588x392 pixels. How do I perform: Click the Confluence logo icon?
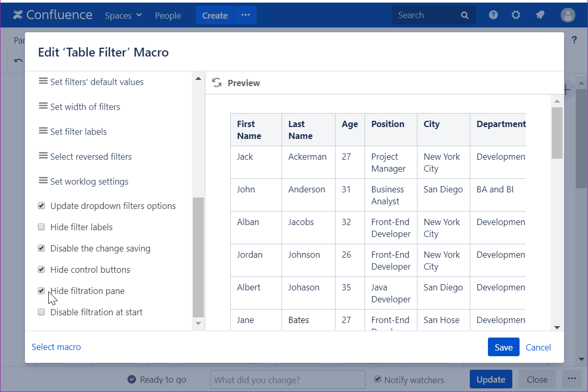[19, 15]
